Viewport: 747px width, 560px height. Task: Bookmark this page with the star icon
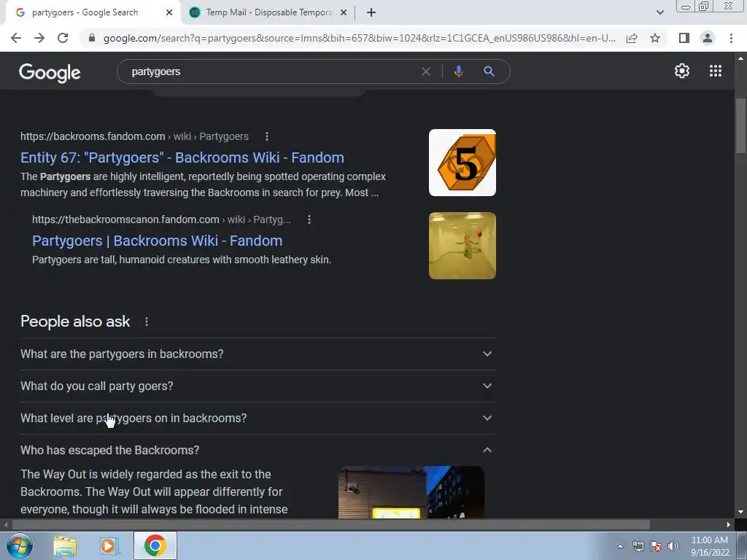coord(655,38)
